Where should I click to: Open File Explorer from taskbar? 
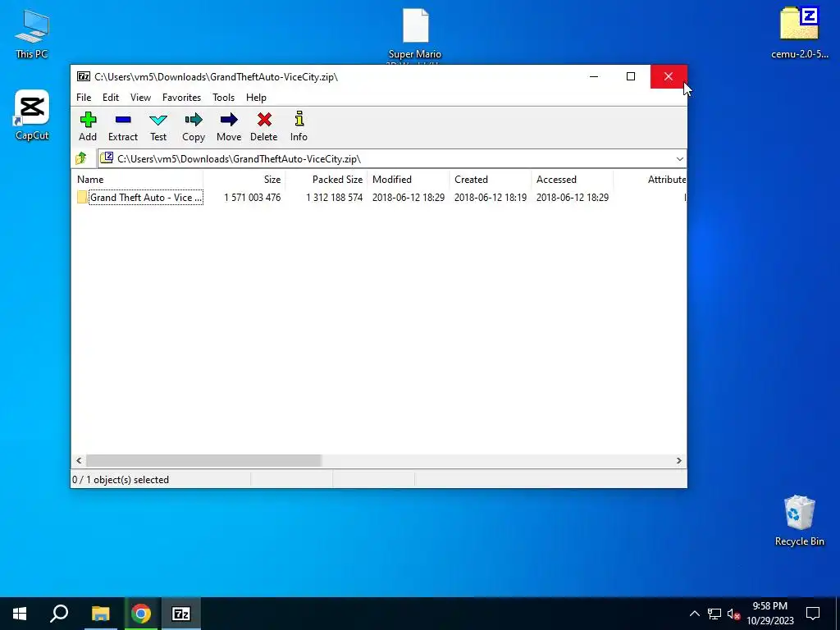click(x=100, y=614)
